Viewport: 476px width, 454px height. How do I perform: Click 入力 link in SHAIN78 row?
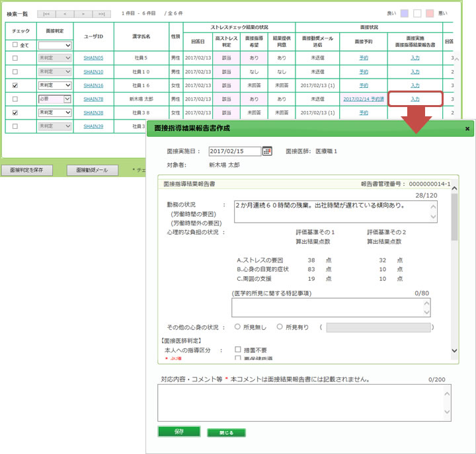coord(415,99)
